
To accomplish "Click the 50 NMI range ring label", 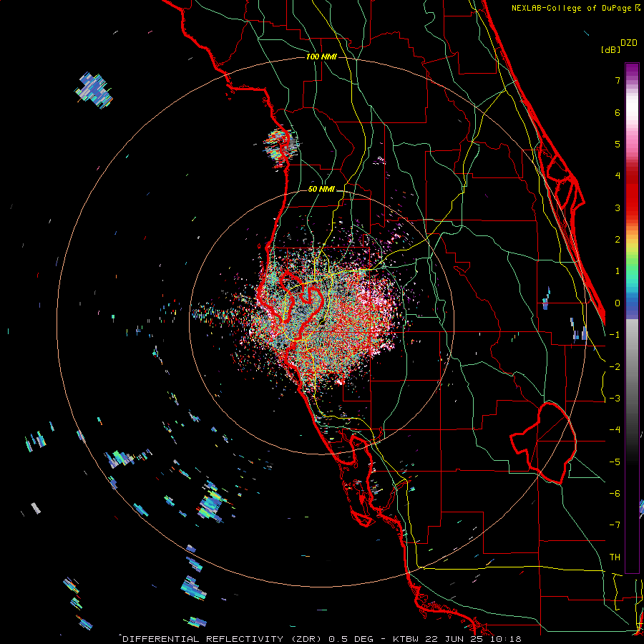I will coord(321,190).
